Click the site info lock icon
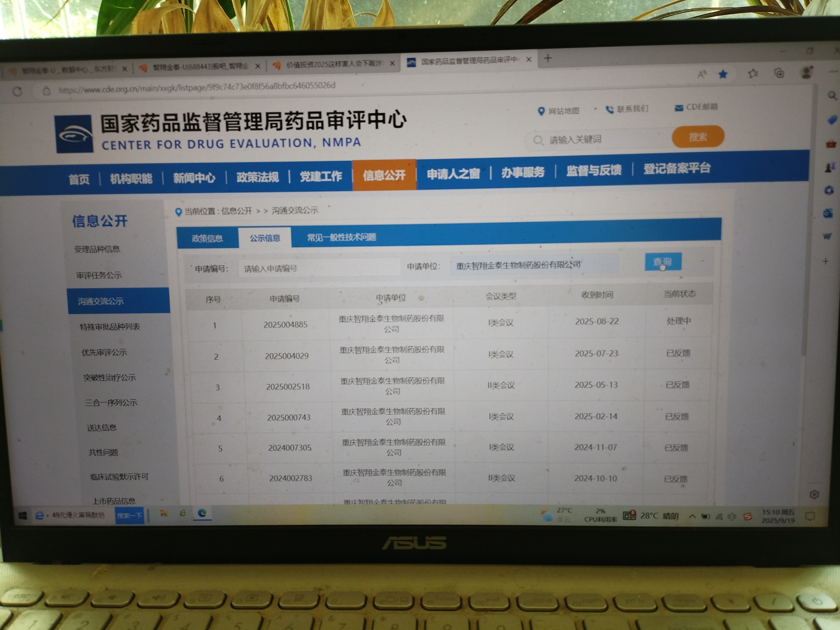The image size is (840, 630). [46, 91]
